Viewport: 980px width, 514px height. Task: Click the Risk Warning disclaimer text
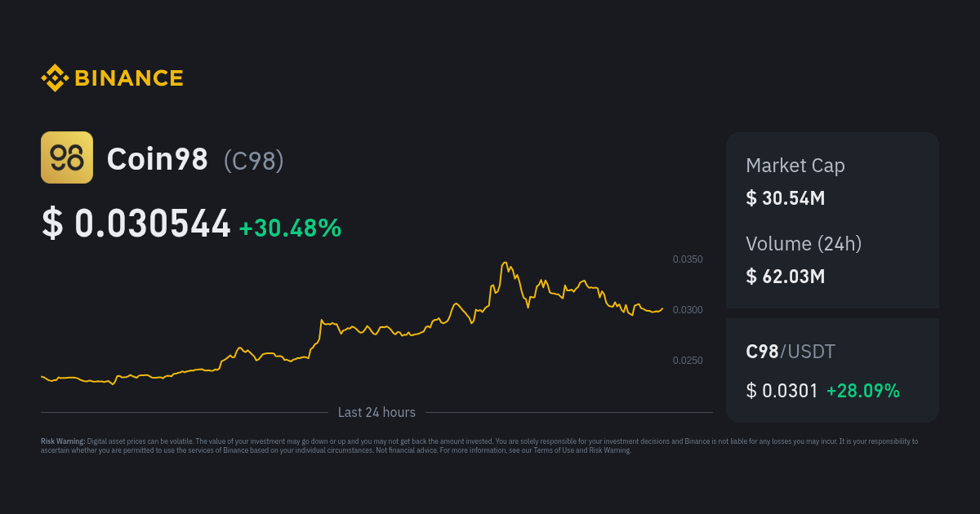click(x=479, y=445)
